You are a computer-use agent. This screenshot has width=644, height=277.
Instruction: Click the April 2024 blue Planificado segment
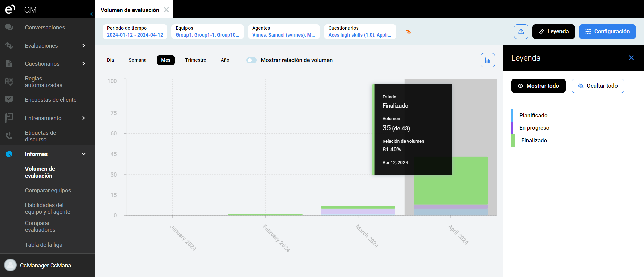(450, 212)
